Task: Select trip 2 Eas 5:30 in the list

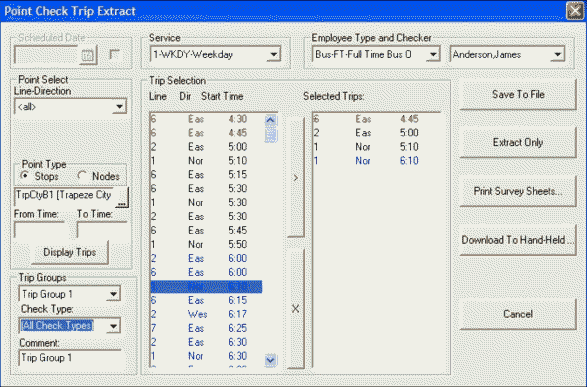Action: coord(207,216)
